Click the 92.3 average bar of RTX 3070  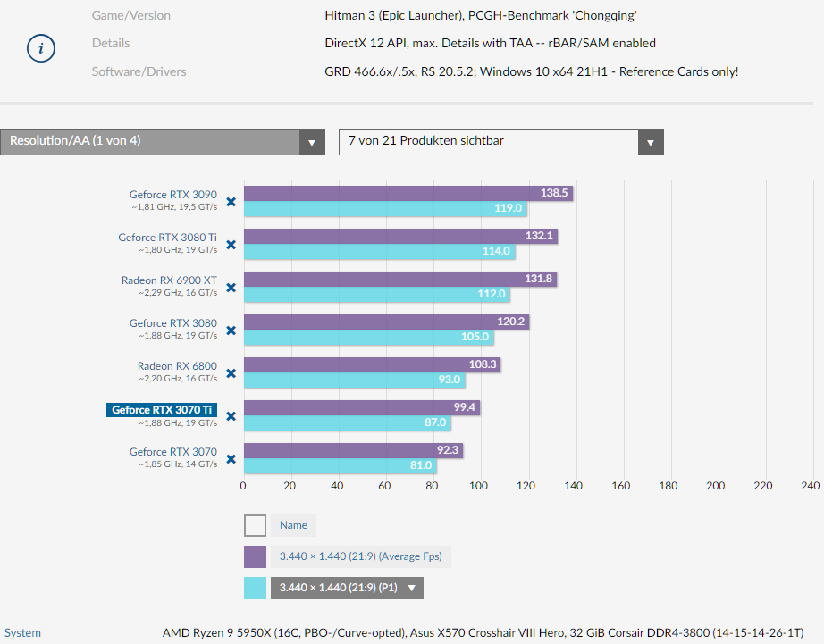pyautogui.click(x=354, y=451)
